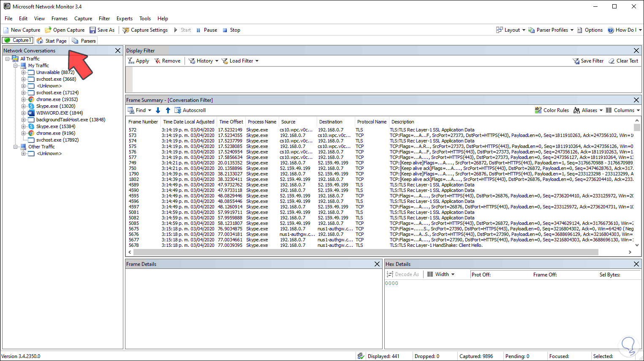Screen dimensions: 644x361
Task: Click the up arrow to find previous frame
Action: coord(168,110)
